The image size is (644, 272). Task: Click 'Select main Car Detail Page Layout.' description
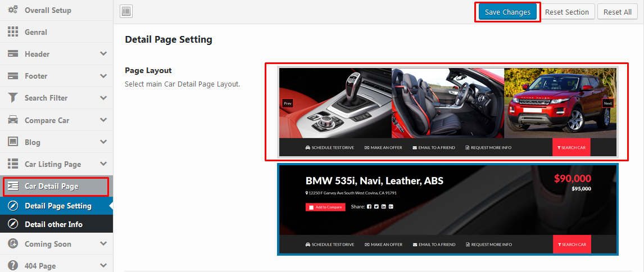[183, 84]
